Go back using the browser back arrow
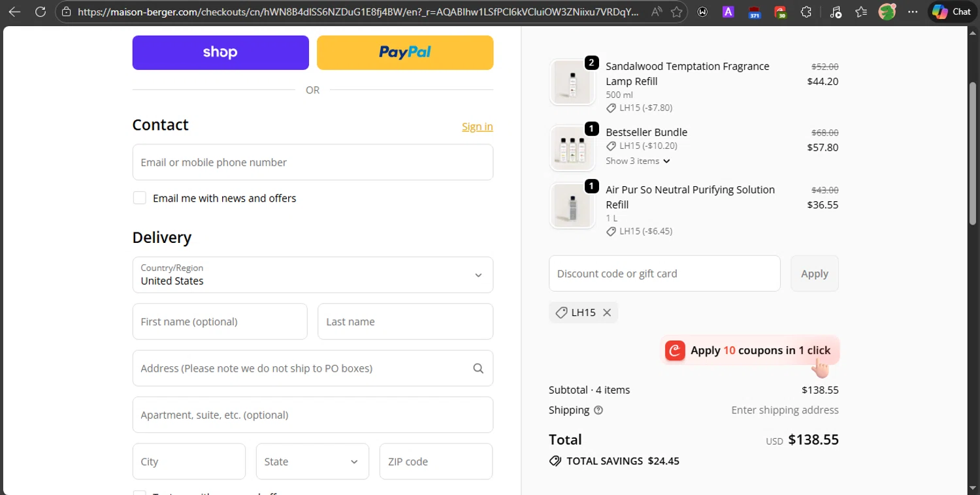 (x=14, y=12)
